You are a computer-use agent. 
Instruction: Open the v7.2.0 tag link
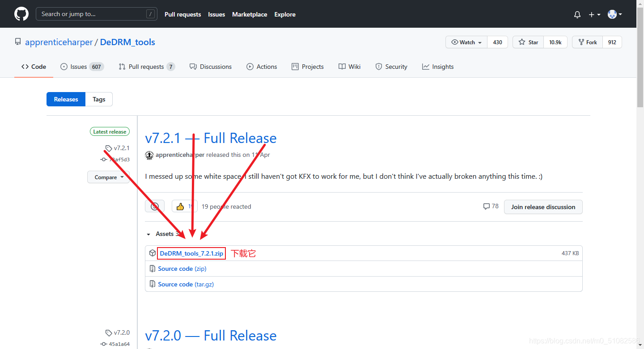(118, 332)
